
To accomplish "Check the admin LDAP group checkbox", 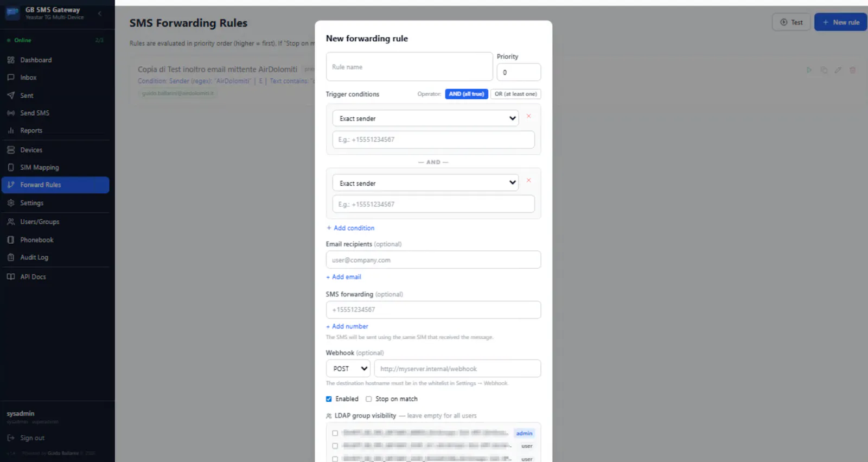I will point(335,433).
